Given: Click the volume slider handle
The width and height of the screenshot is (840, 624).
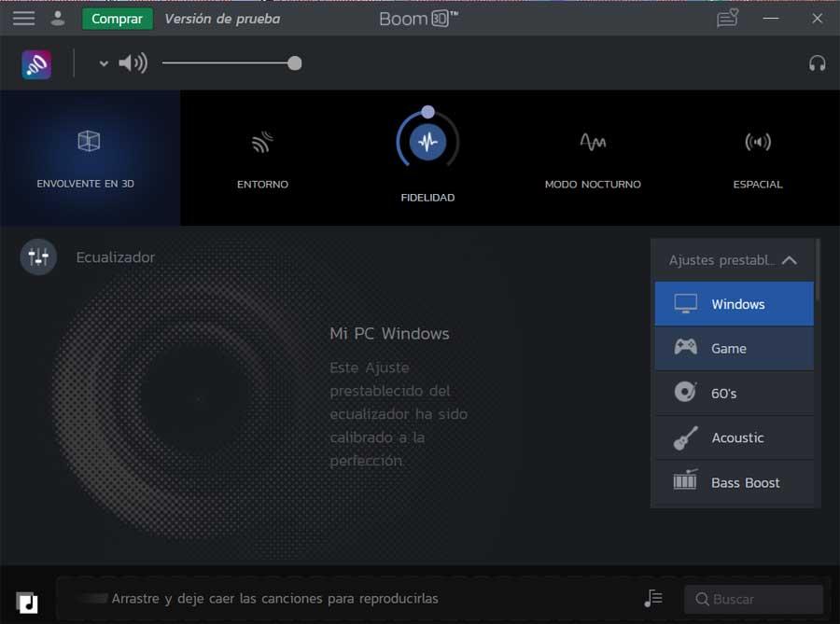Looking at the screenshot, I should (294, 63).
